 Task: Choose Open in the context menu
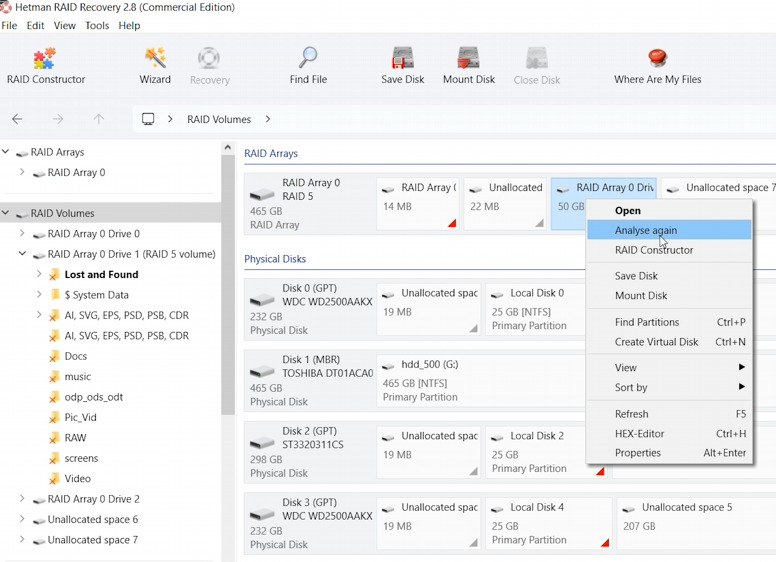[x=669, y=210]
